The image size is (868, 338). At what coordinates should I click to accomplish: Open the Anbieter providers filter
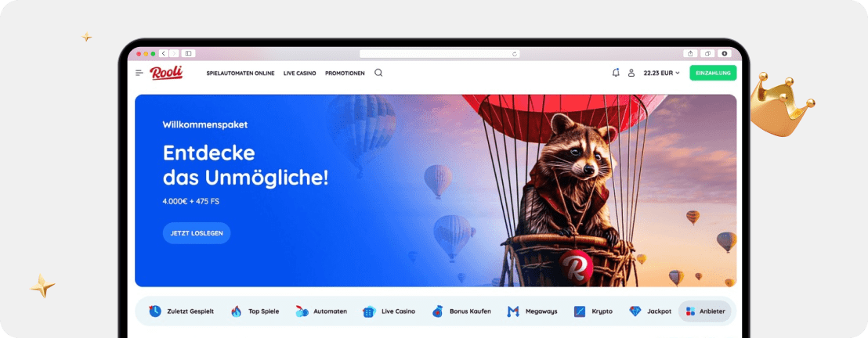tap(705, 311)
